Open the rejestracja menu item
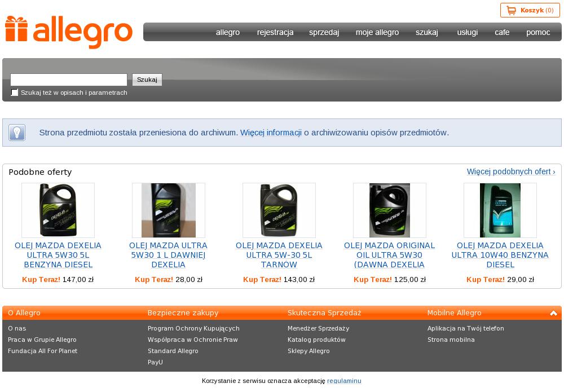The width and height of the screenshot is (564, 392). [x=275, y=32]
